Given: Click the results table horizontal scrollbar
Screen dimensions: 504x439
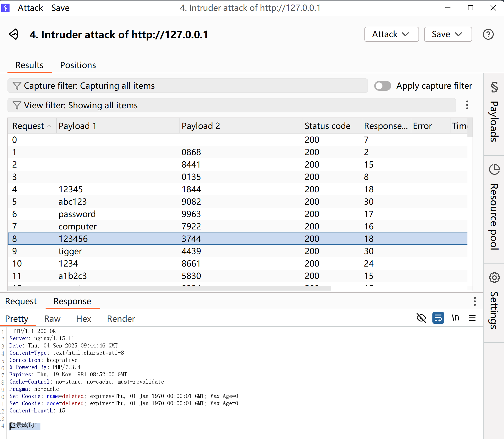Looking at the screenshot, I should [x=169, y=288].
